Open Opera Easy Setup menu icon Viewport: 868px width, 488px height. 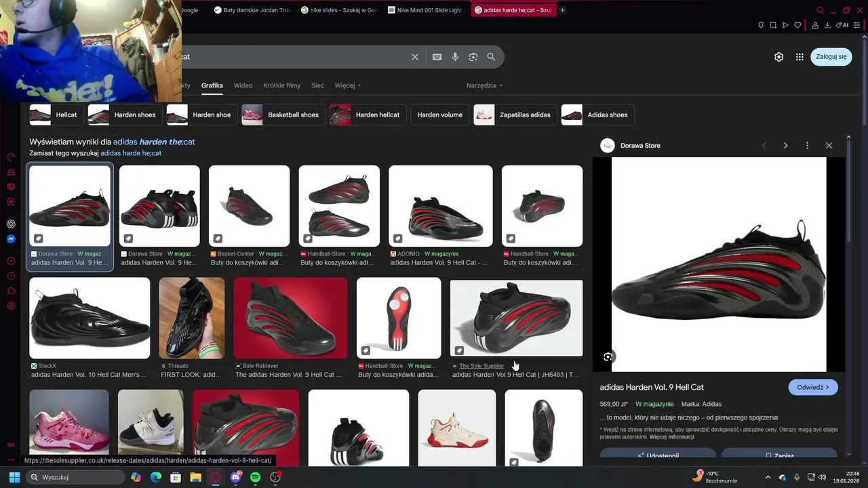click(x=859, y=25)
